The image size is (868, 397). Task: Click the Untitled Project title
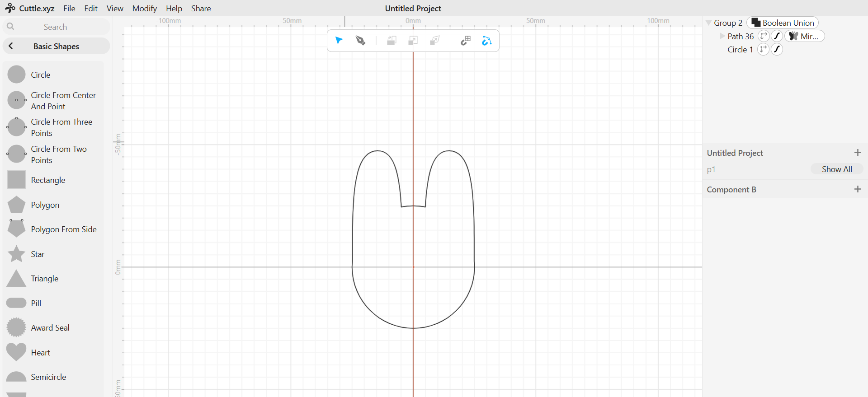413,8
